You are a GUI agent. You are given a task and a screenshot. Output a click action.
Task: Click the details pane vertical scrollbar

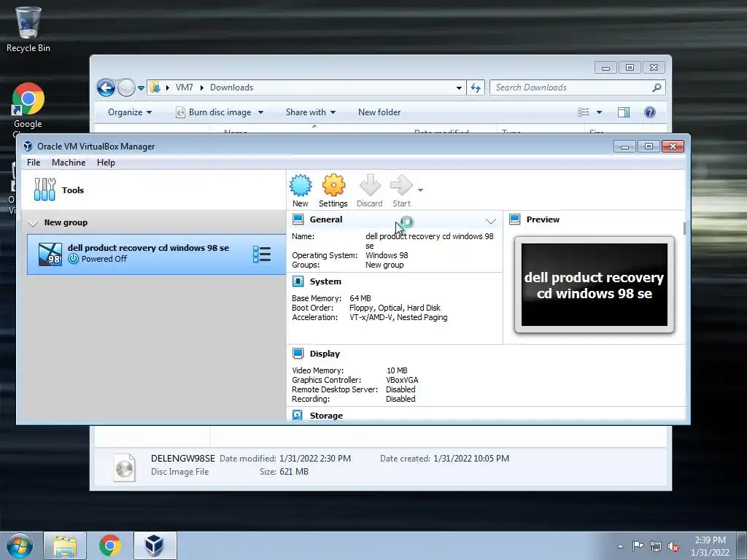pyautogui.click(x=684, y=228)
